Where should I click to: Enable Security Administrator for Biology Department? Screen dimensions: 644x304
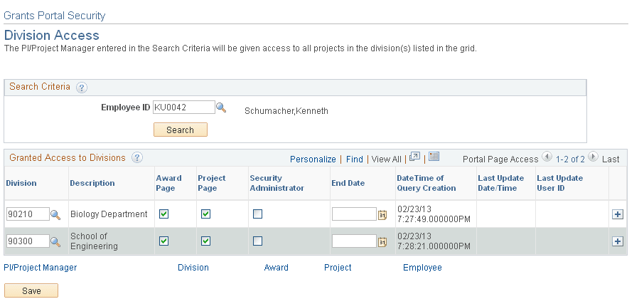coord(257,214)
